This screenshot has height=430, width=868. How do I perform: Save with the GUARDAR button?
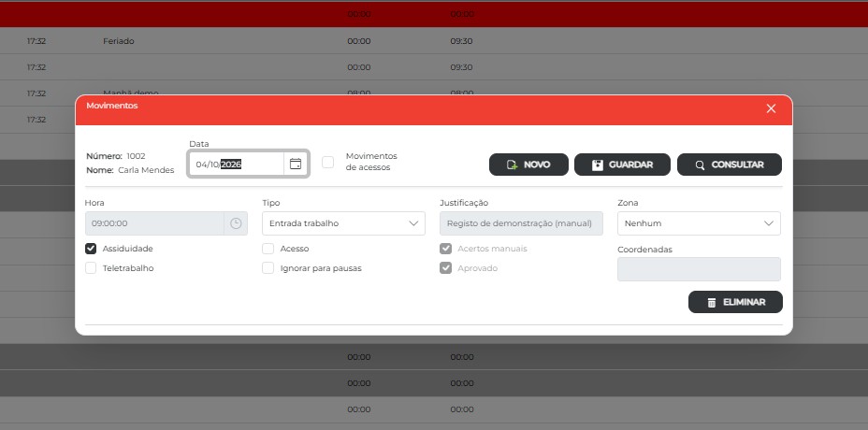622,165
